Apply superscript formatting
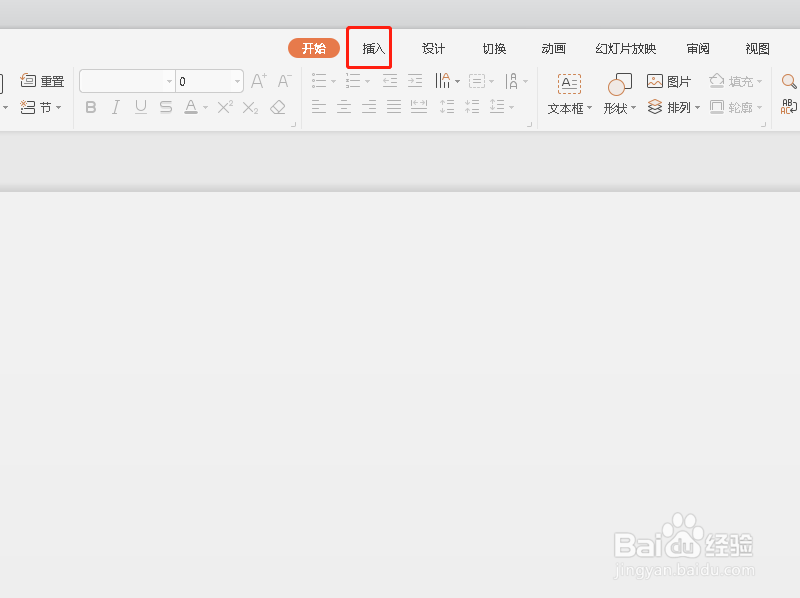This screenshot has width=800, height=598. (225, 107)
